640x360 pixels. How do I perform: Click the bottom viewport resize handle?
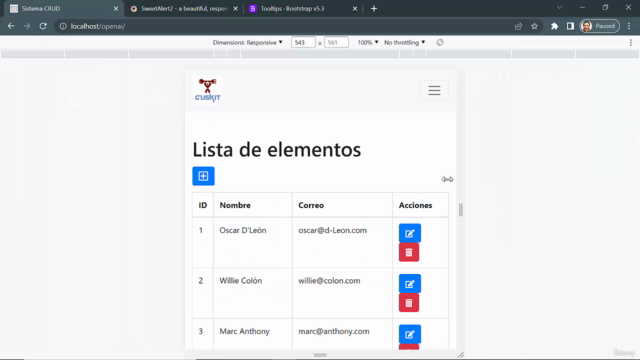(x=320, y=355)
